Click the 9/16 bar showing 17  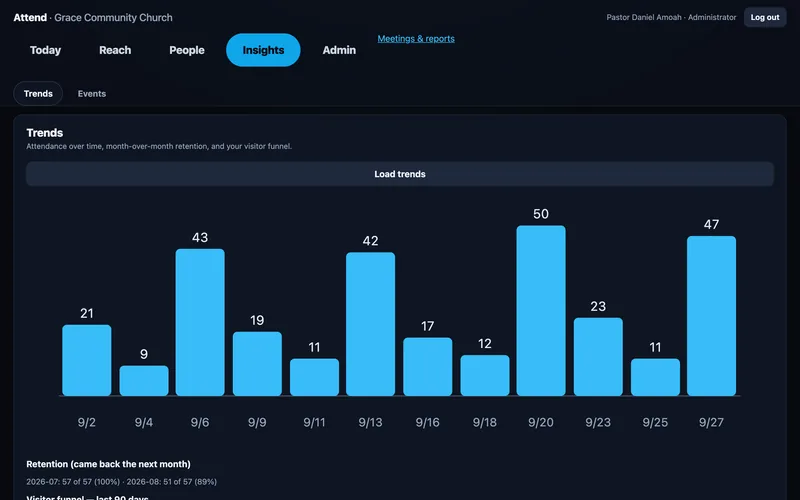(x=428, y=367)
